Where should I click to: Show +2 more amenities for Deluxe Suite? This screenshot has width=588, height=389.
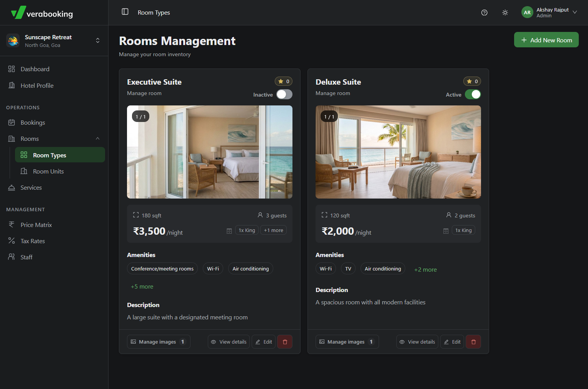[425, 270]
